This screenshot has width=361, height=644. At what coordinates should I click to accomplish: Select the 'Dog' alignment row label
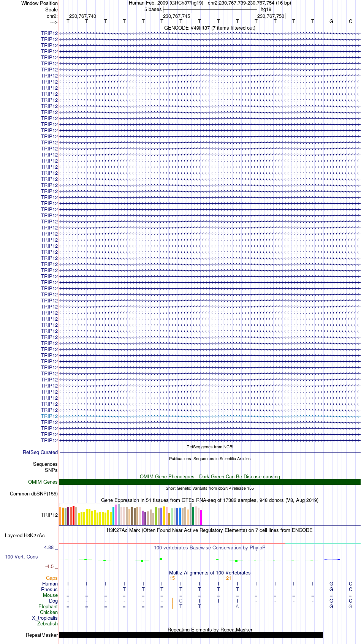coord(53,601)
